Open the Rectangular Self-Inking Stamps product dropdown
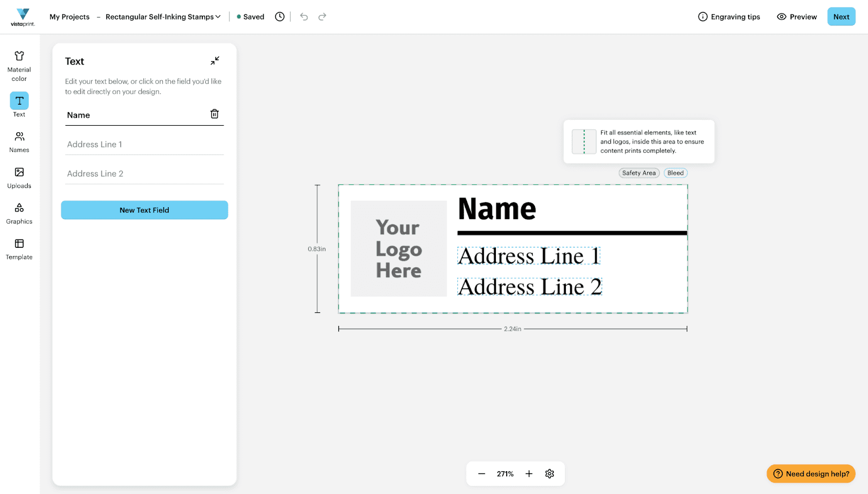The width and height of the screenshot is (868, 494). click(162, 17)
